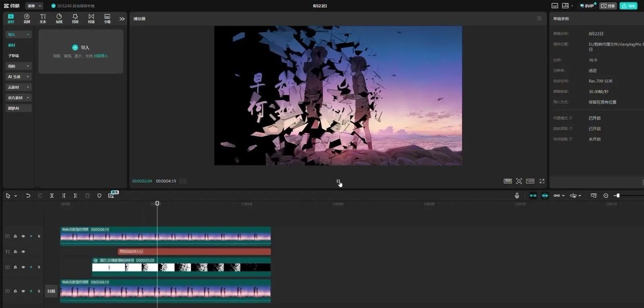Open the 转场 transitions panel

coord(91,19)
